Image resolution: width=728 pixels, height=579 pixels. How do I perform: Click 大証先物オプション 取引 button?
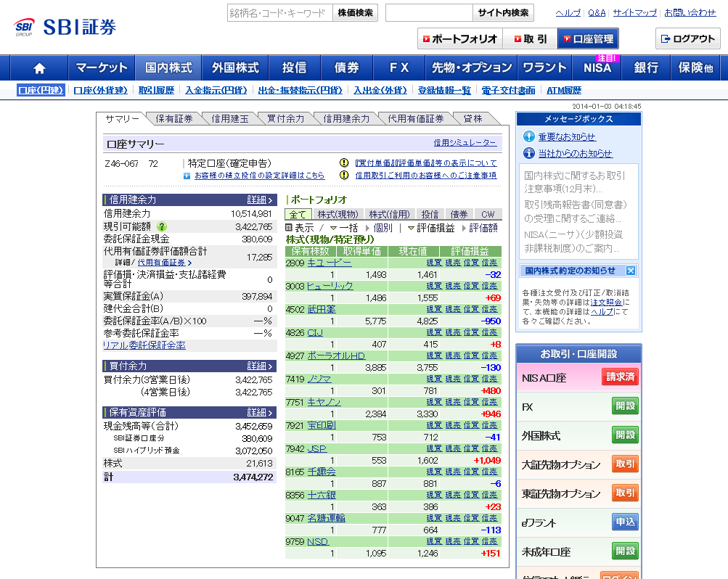pos(625,464)
